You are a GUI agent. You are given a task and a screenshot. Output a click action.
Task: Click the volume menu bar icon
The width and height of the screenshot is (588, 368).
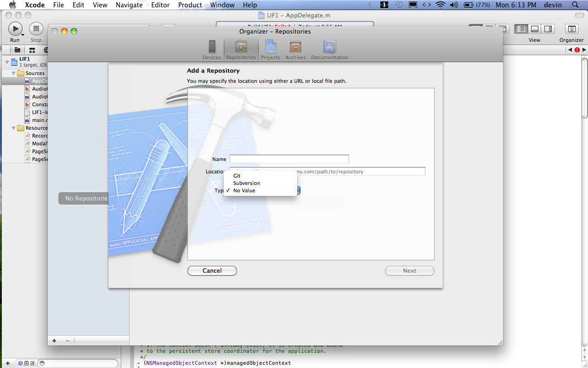(x=454, y=5)
